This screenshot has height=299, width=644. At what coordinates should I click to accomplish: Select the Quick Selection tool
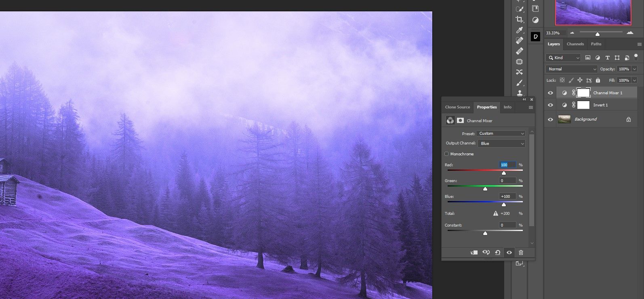[x=520, y=9]
